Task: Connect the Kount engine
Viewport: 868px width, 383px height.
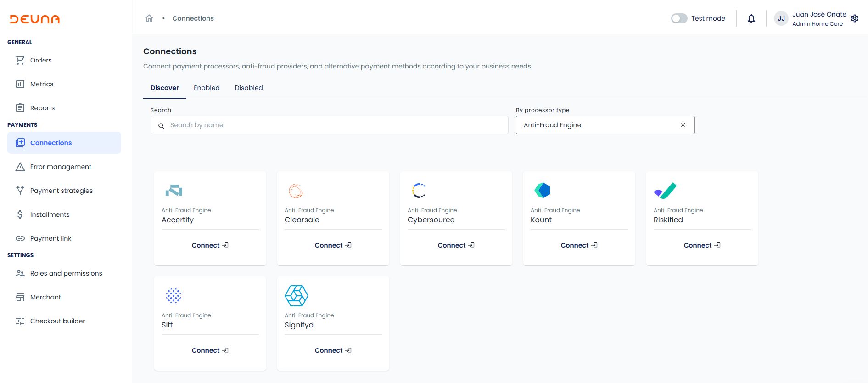Action: point(579,245)
